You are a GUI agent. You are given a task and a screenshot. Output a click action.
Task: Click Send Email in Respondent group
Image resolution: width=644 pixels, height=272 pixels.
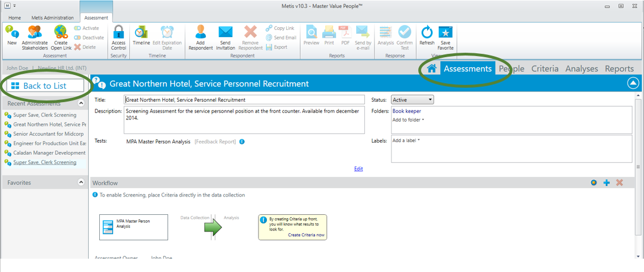coord(281,37)
